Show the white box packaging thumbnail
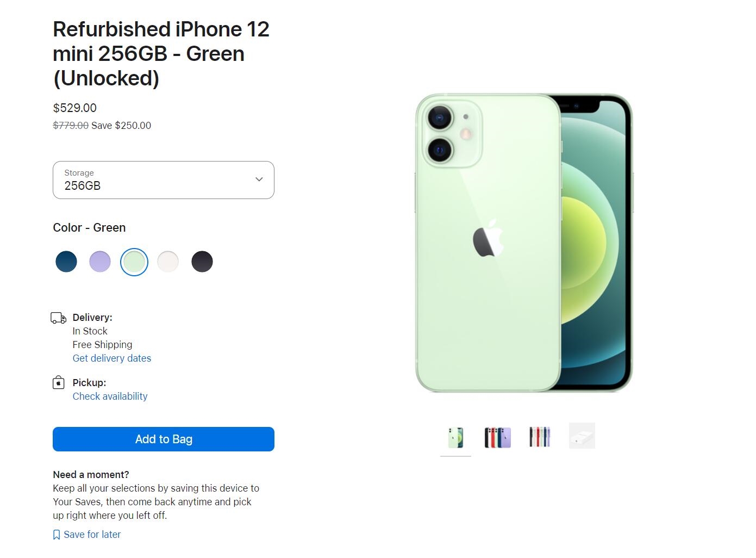The width and height of the screenshot is (756, 558). (582, 436)
